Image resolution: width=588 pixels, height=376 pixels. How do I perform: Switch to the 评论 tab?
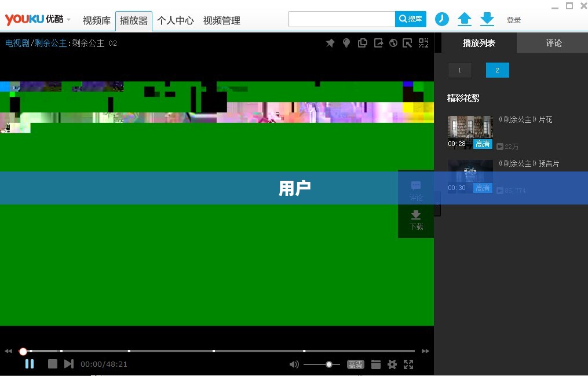[553, 43]
